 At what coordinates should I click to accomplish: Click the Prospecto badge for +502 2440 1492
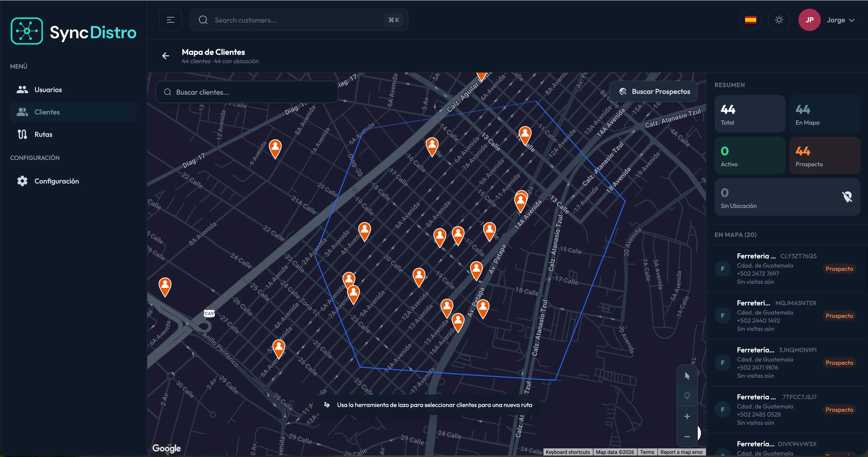point(839,316)
